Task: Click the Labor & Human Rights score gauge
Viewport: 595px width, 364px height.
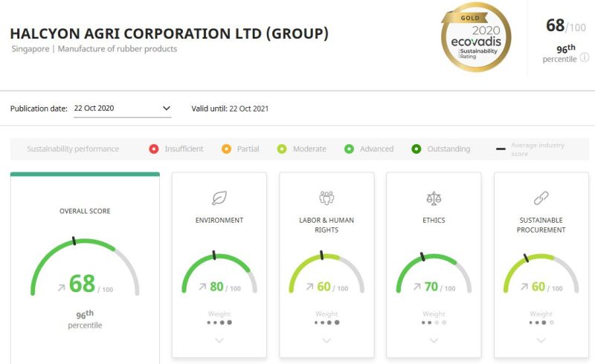Action: [x=327, y=273]
